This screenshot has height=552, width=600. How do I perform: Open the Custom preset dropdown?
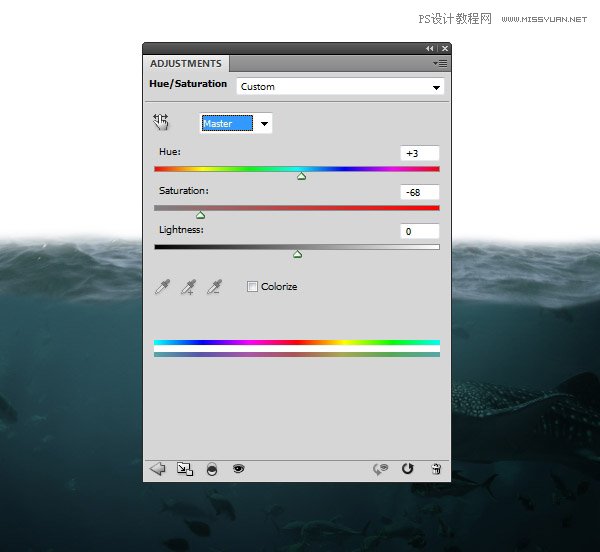click(340, 87)
